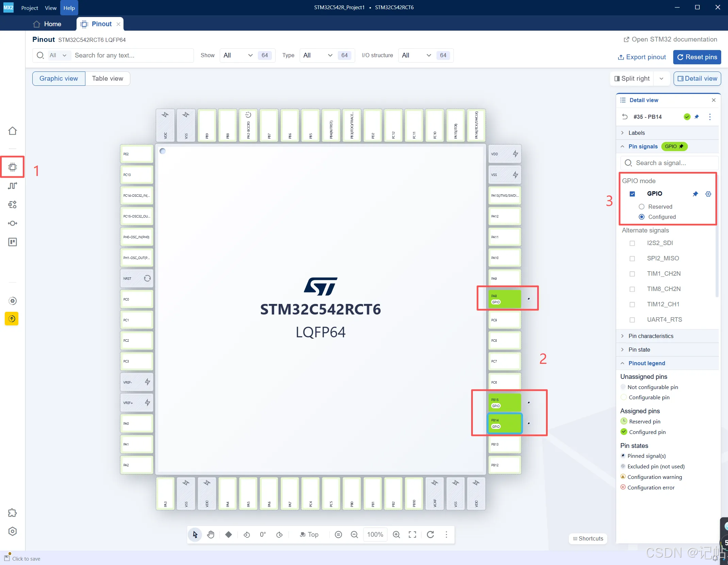Open GPIO signal settings gear
The width and height of the screenshot is (728, 565).
[x=708, y=194]
